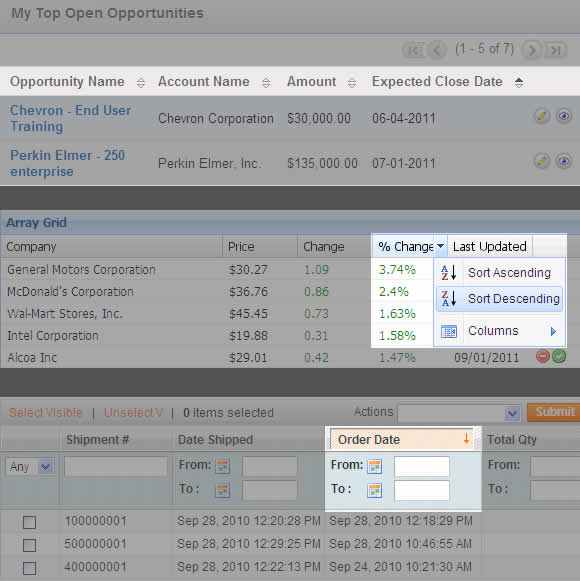This screenshot has height=581, width=580.
Task: Edit the Perkin Elmer opportunity pencil icon
Action: coord(542,161)
